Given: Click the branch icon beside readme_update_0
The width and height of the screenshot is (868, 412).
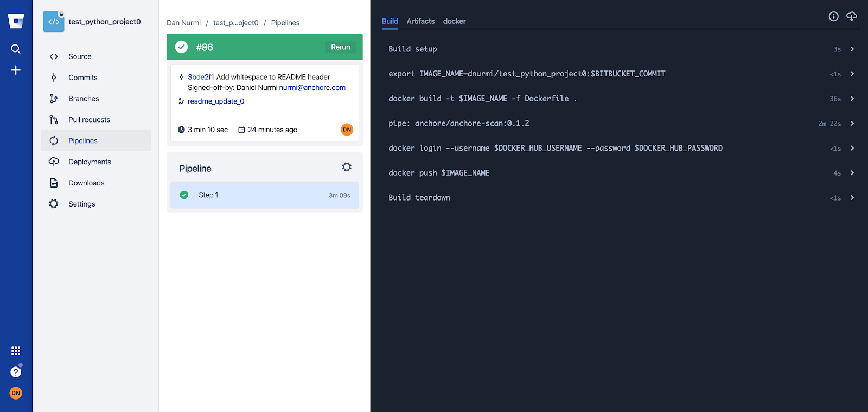Looking at the screenshot, I should (181, 101).
